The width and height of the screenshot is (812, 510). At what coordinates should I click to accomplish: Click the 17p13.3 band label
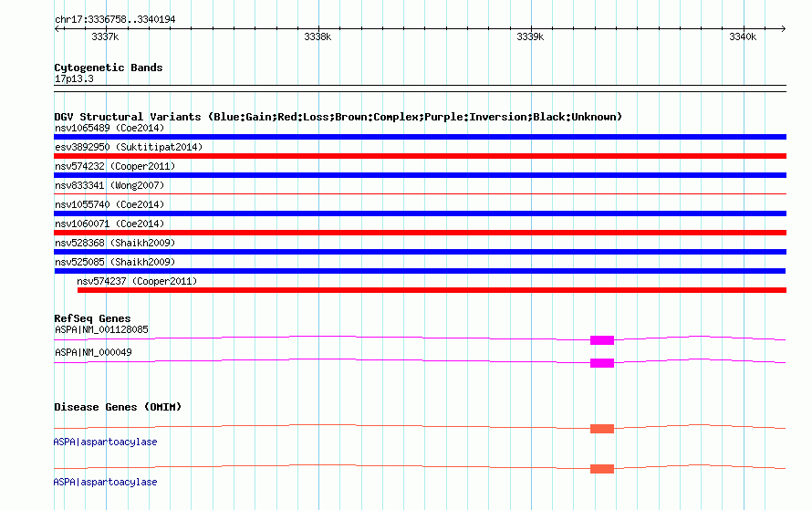pyautogui.click(x=74, y=78)
